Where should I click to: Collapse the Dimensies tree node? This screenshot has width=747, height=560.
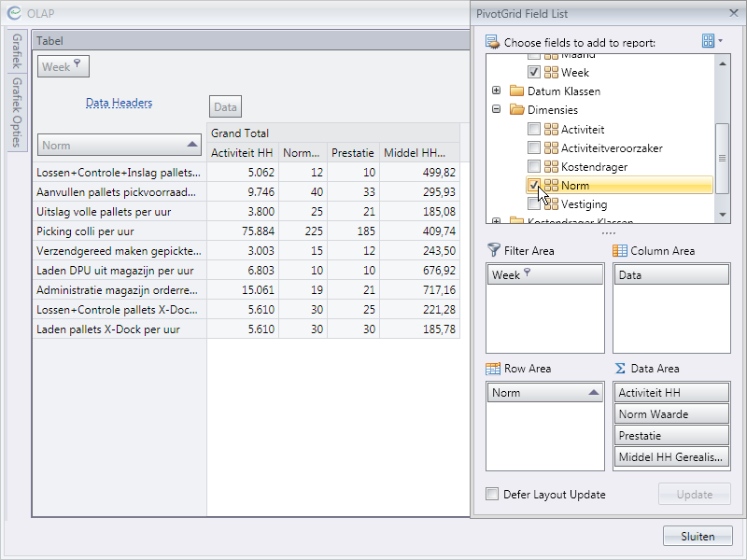point(496,110)
